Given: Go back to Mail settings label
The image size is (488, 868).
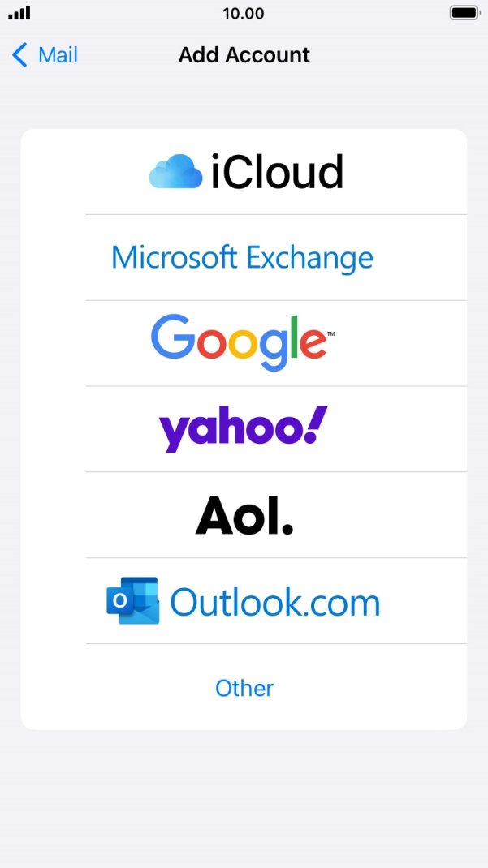Looking at the screenshot, I should (x=58, y=55).
